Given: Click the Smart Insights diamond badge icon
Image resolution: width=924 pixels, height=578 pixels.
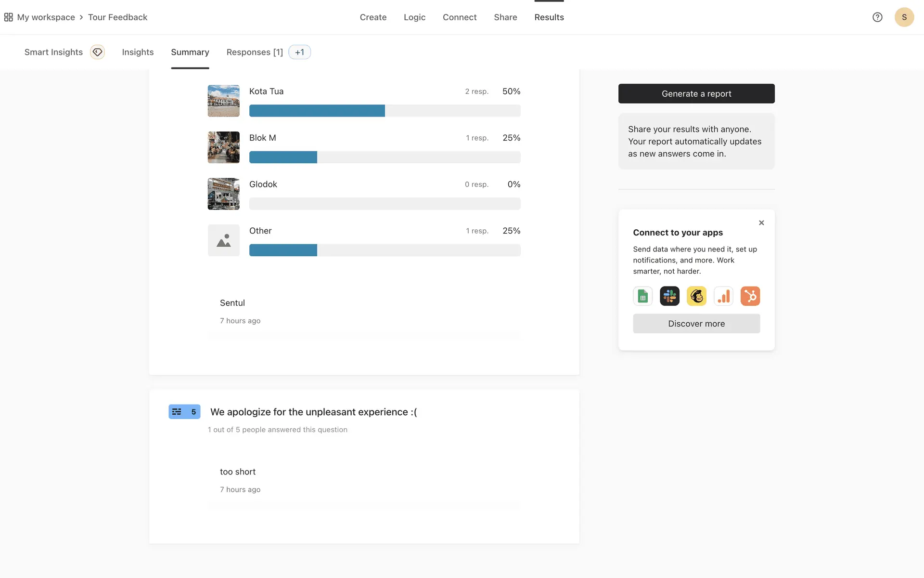Looking at the screenshot, I should click(97, 52).
